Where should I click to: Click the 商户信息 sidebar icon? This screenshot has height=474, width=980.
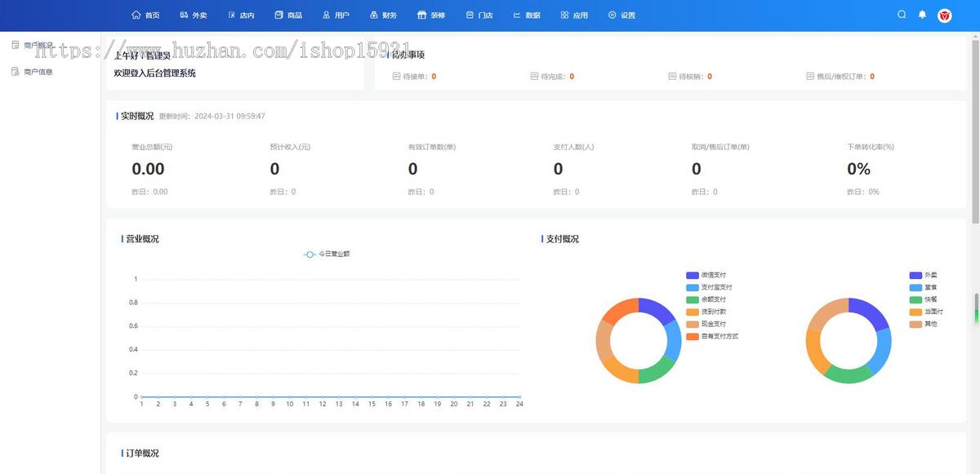click(x=16, y=72)
